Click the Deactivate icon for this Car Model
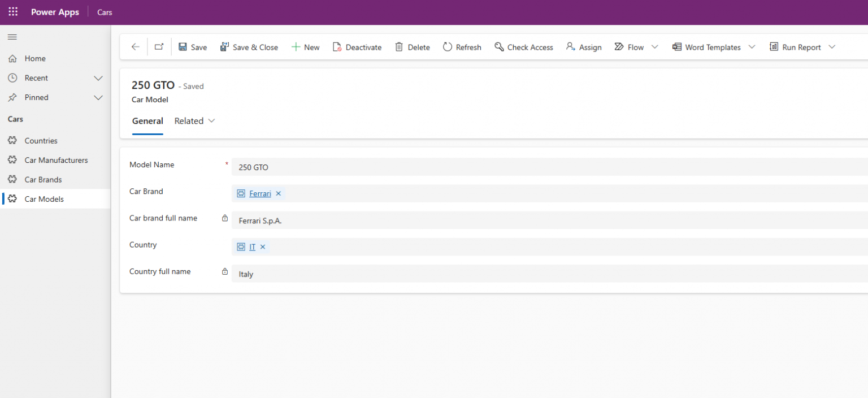Screen dimensions: 868x398 336,47
